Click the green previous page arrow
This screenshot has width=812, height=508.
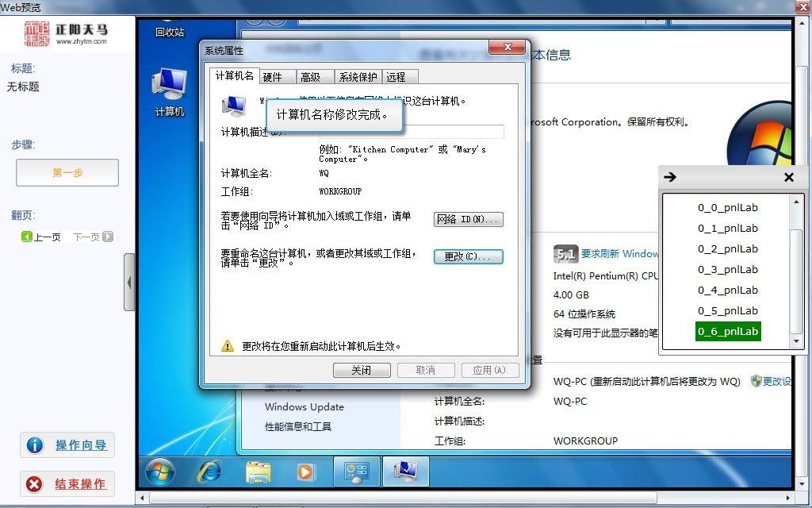tap(26, 237)
